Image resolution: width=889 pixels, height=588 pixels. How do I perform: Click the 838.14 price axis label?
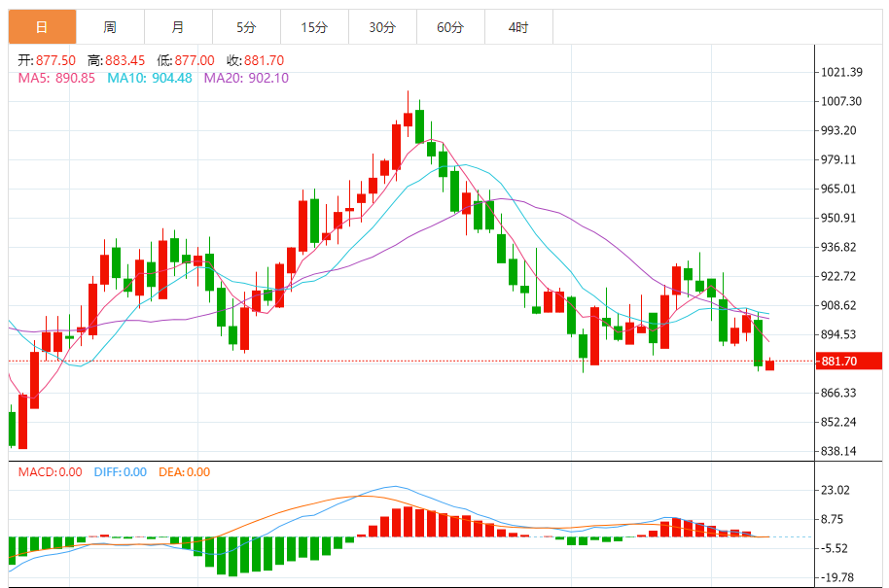tap(838, 452)
